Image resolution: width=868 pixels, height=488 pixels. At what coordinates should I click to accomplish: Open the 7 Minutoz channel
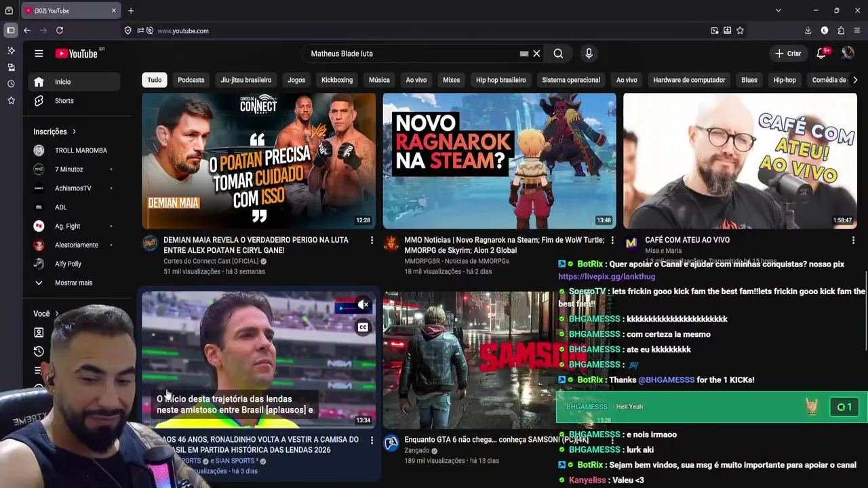[75, 169]
